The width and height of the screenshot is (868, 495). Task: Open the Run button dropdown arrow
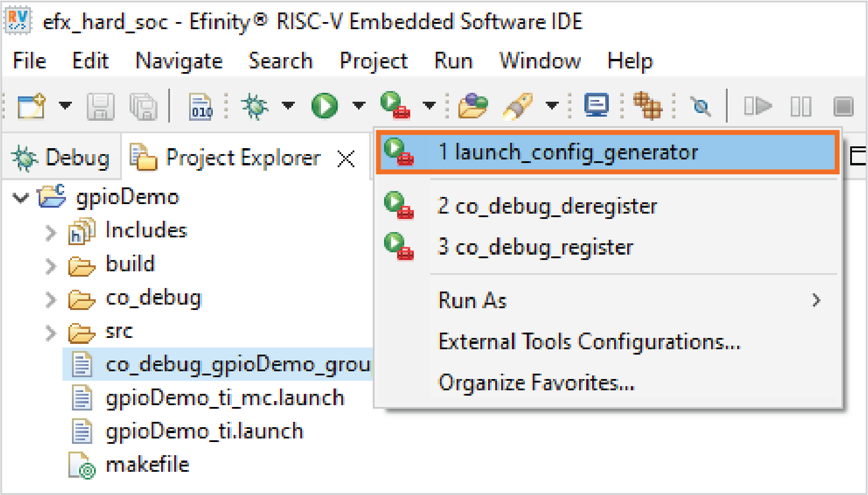(358, 106)
